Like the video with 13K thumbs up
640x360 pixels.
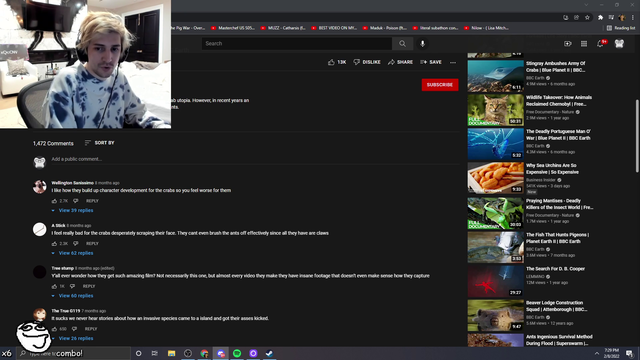[337, 62]
